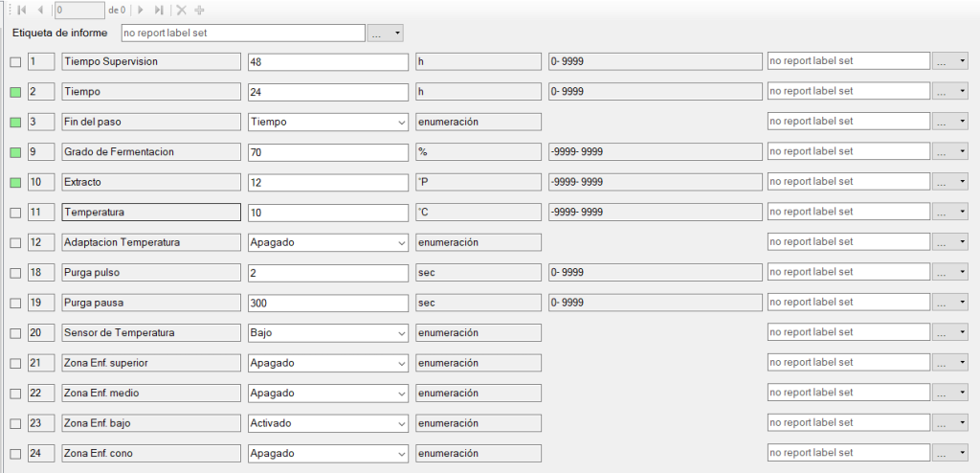Expand Sensor de Temperatura dropdown
This screenshot has width=980, height=473.
[x=400, y=332]
